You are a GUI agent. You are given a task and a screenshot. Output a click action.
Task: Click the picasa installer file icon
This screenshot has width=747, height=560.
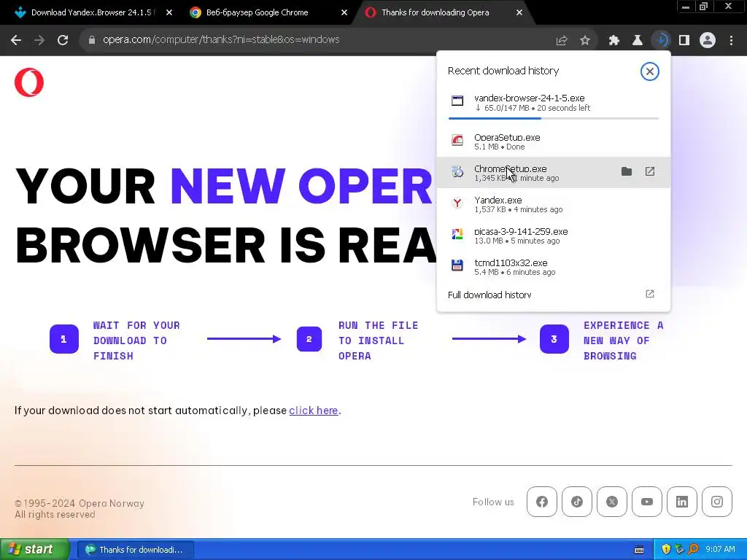coord(457,234)
